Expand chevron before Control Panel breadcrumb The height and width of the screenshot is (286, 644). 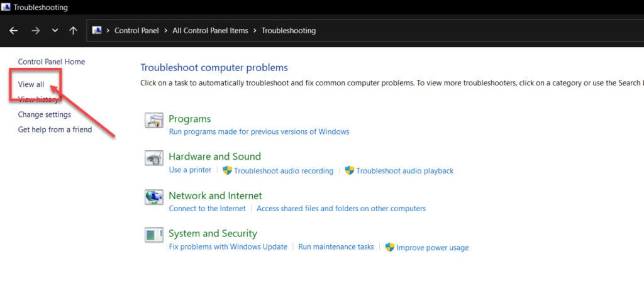pos(108,31)
